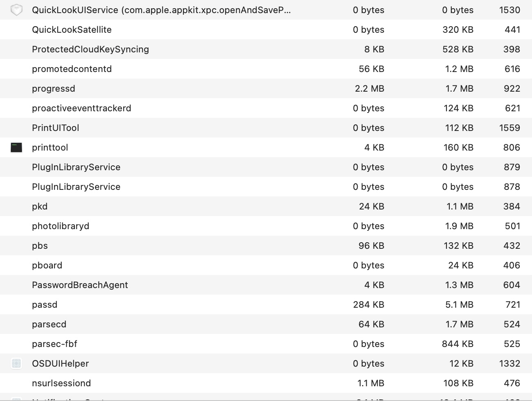The width and height of the screenshot is (532, 401).
Task: Select the progressd process row
Action: pyautogui.click(x=54, y=88)
